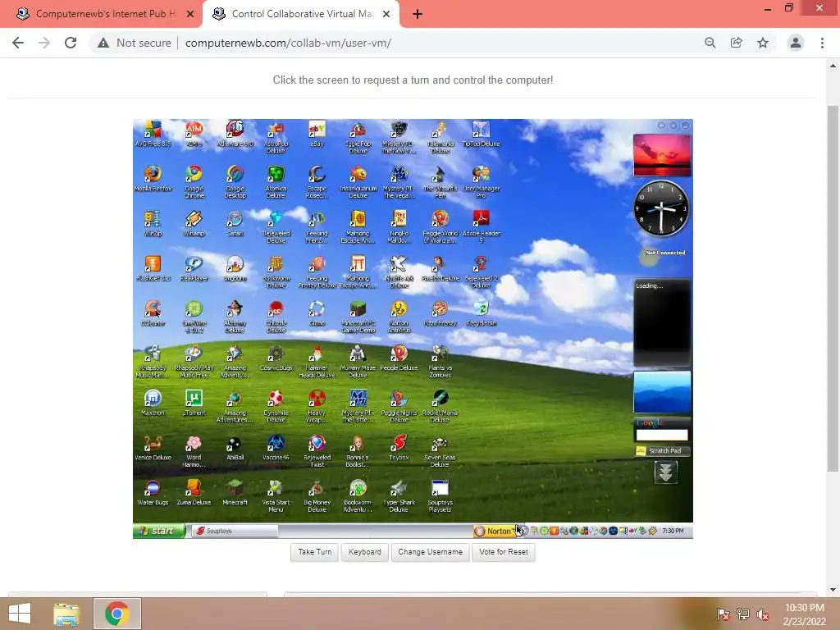
Task: Click the sunset slideshow gadget thumbnail
Action: pyautogui.click(x=662, y=155)
